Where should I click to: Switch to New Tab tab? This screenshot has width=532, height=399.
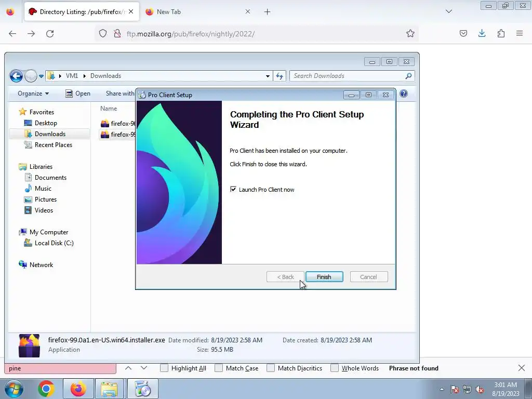(x=196, y=12)
